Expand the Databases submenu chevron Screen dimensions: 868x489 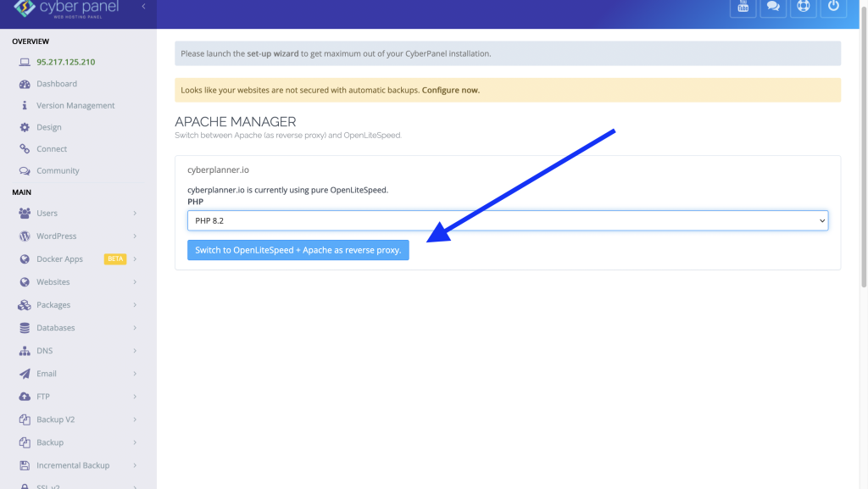[x=135, y=328]
